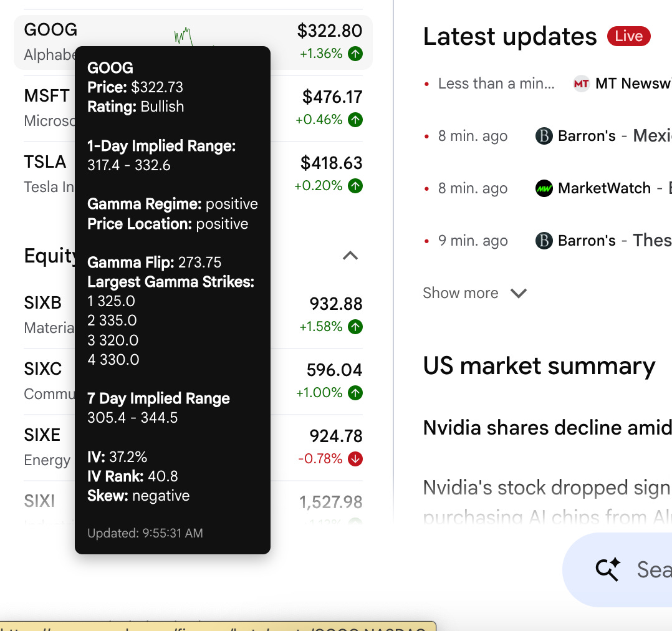Open the TSLA stock row
This screenshot has width=672, height=631.
coord(193,175)
